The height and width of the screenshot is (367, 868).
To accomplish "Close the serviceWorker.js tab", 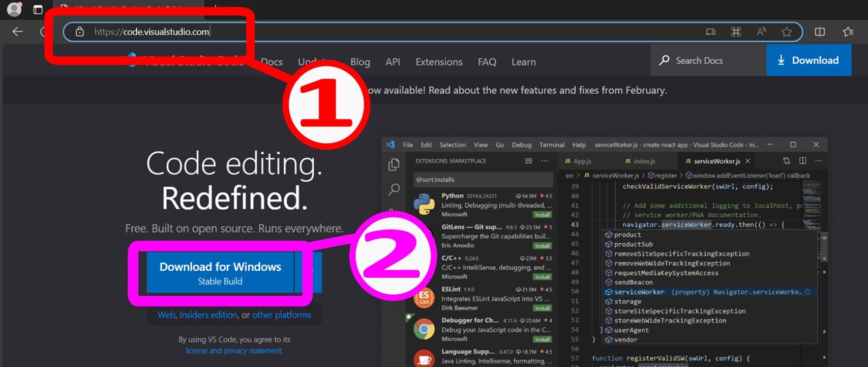I will coord(747,161).
